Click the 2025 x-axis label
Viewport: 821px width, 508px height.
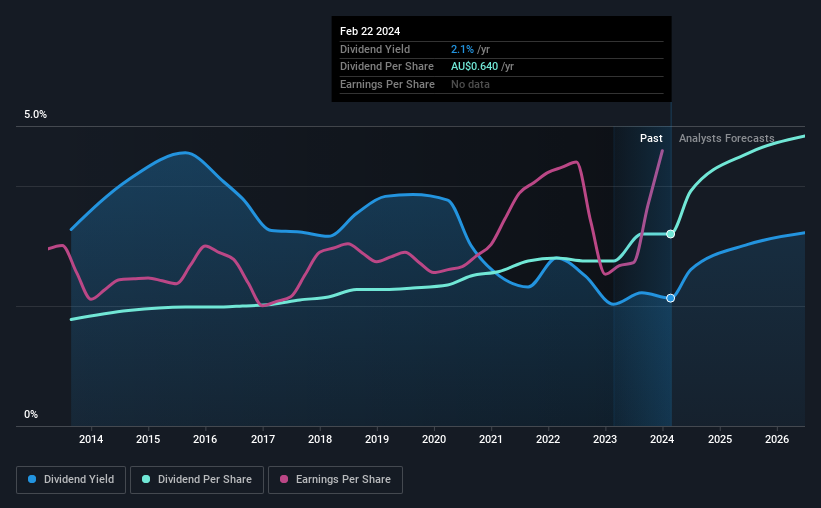click(x=720, y=439)
